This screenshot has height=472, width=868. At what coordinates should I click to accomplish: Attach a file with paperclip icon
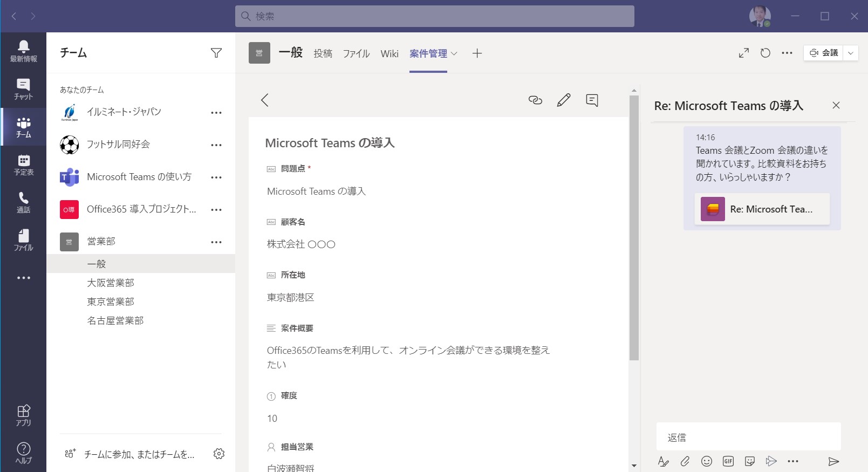coord(685,461)
